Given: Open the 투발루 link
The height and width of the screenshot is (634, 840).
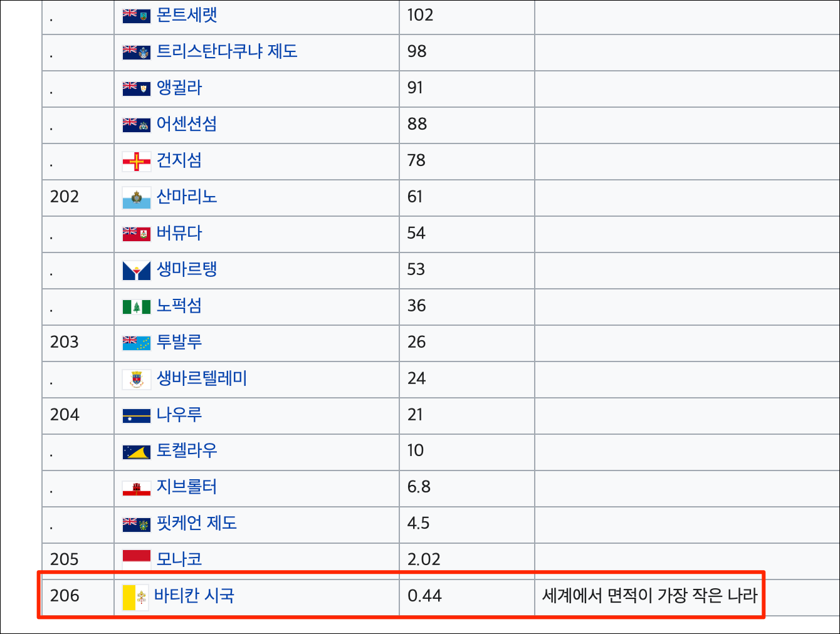Looking at the screenshot, I should coord(179,342).
